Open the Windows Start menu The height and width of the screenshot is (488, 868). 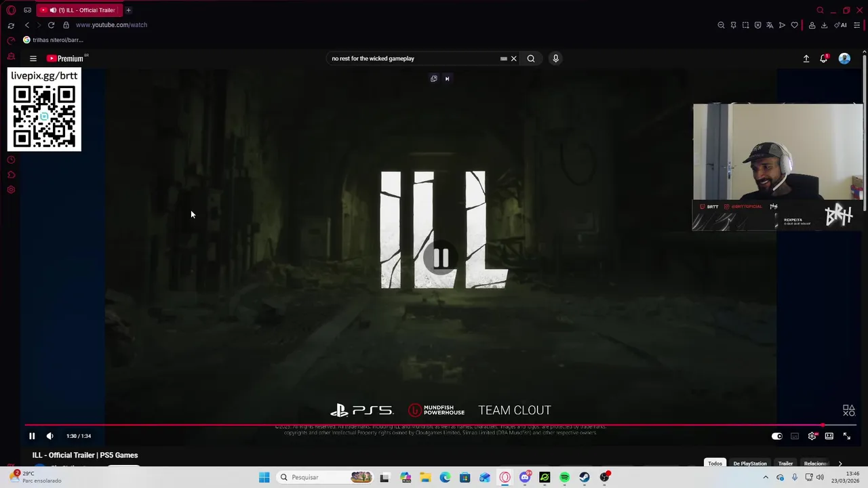click(x=264, y=477)
